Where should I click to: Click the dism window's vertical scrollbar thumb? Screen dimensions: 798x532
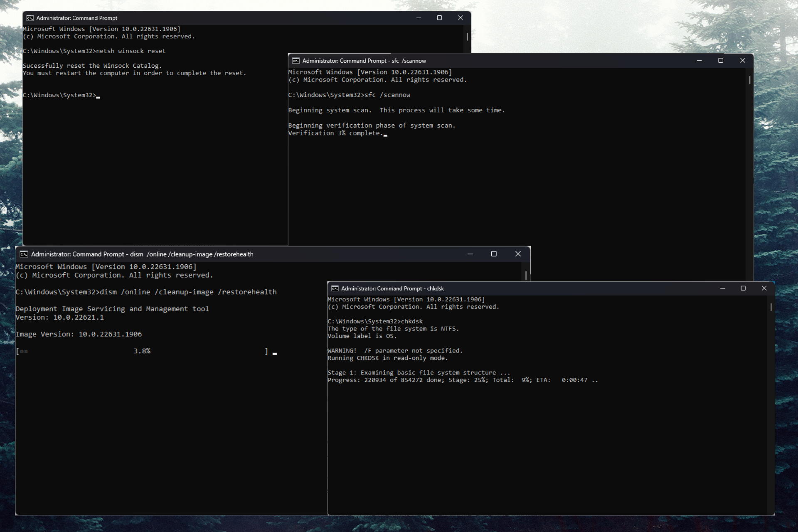click(526, 275)
